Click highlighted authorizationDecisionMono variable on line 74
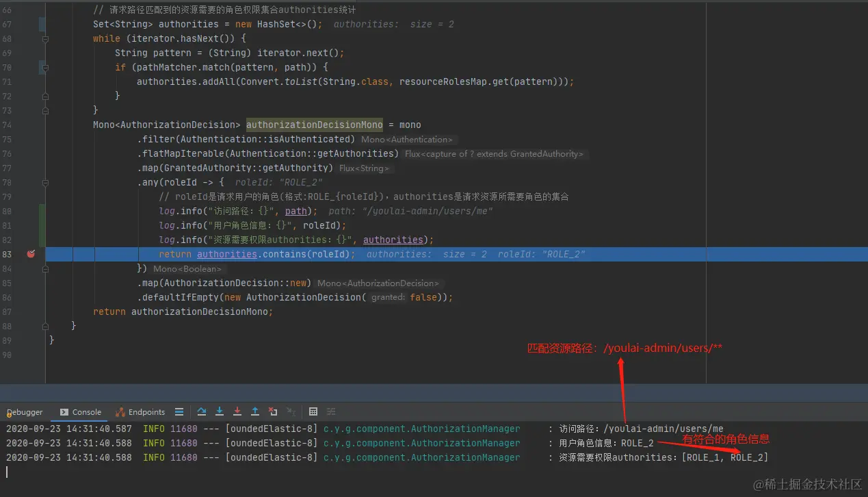 315,125
